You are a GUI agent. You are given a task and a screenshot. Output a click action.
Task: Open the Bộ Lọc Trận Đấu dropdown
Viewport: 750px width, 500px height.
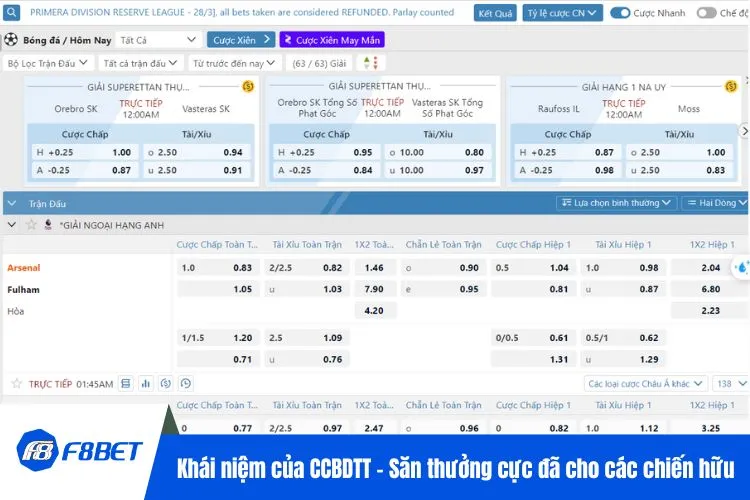tap(47, 63)
